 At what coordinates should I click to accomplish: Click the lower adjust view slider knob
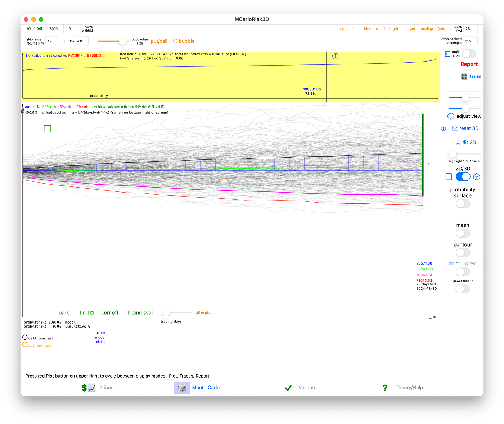(x=465, y=108)
